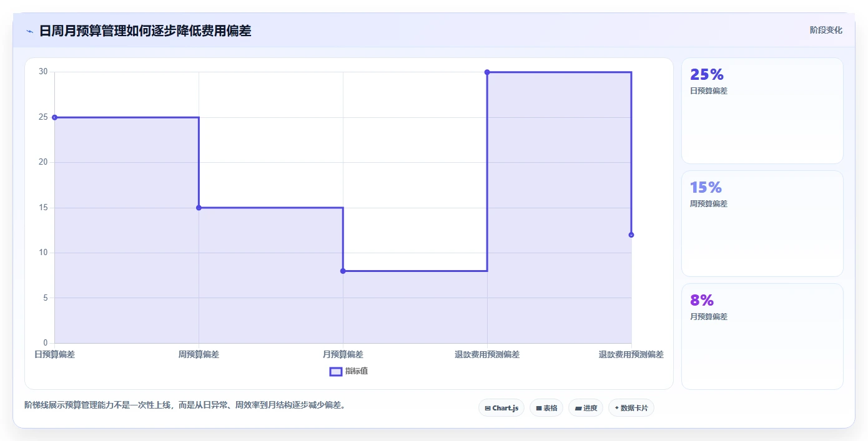Click the 日预算偏差 x-axis label
The height and width of the screenshot is (441, 868).
54,354
